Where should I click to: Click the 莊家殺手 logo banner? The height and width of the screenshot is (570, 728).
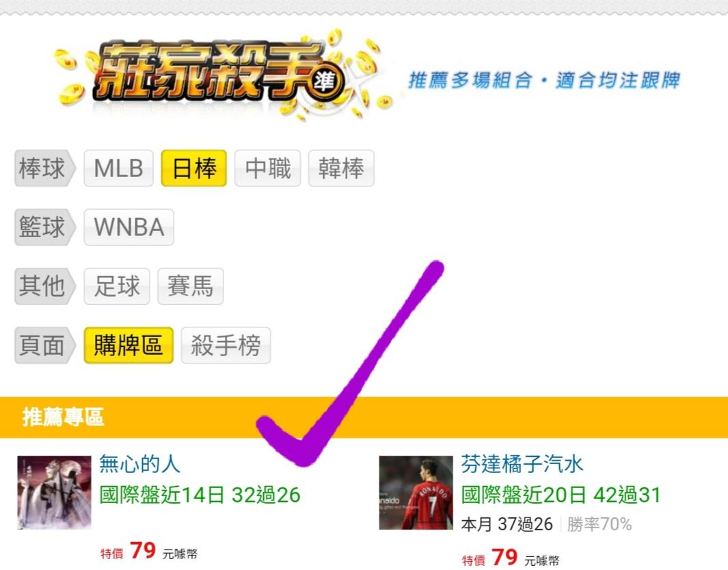coord(222,73)
